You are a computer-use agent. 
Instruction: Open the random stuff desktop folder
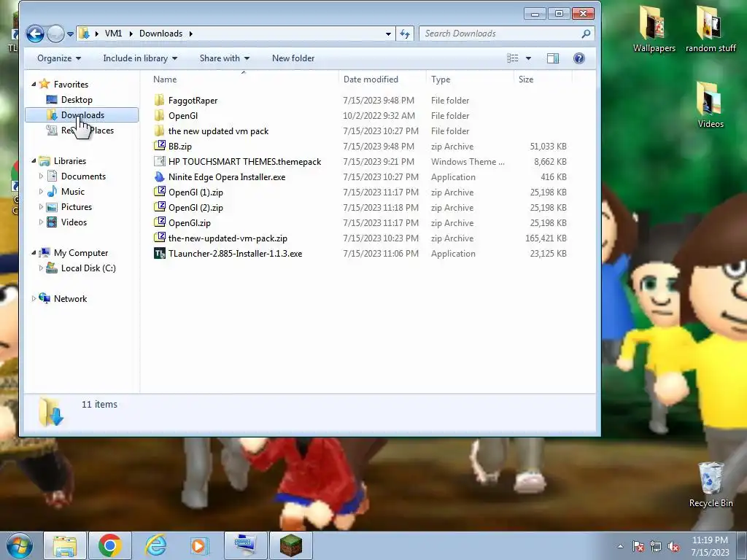tap(711, 29)
